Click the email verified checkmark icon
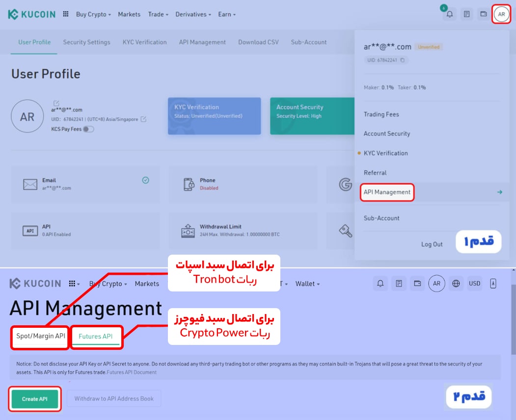 point(145,180)
